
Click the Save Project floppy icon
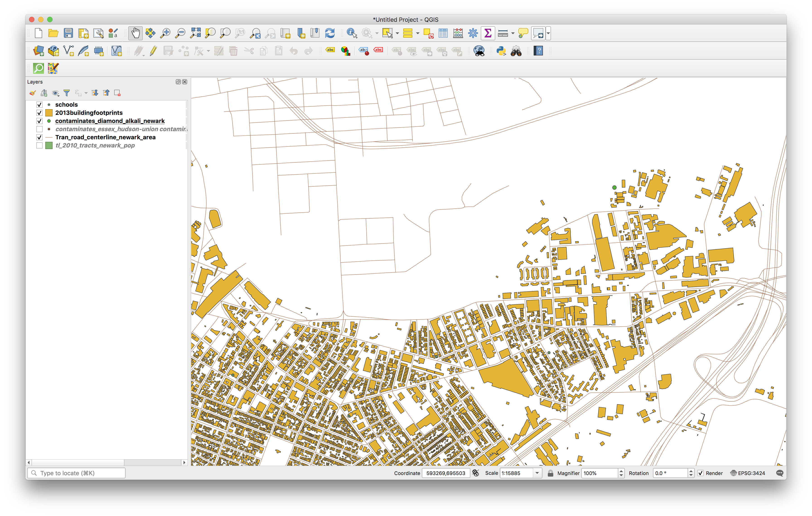pos(68,33)
